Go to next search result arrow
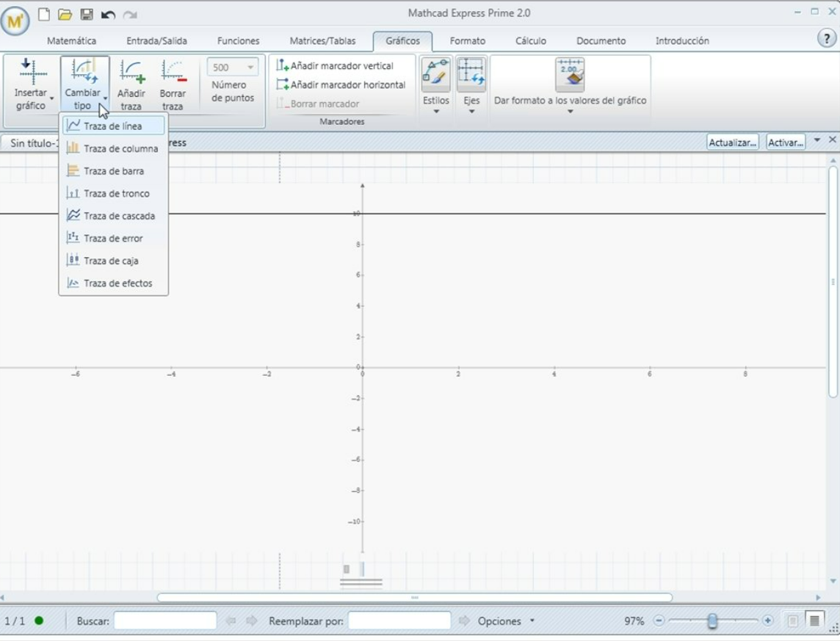Viewport: 840px width, 641px height. click(251, 620)
